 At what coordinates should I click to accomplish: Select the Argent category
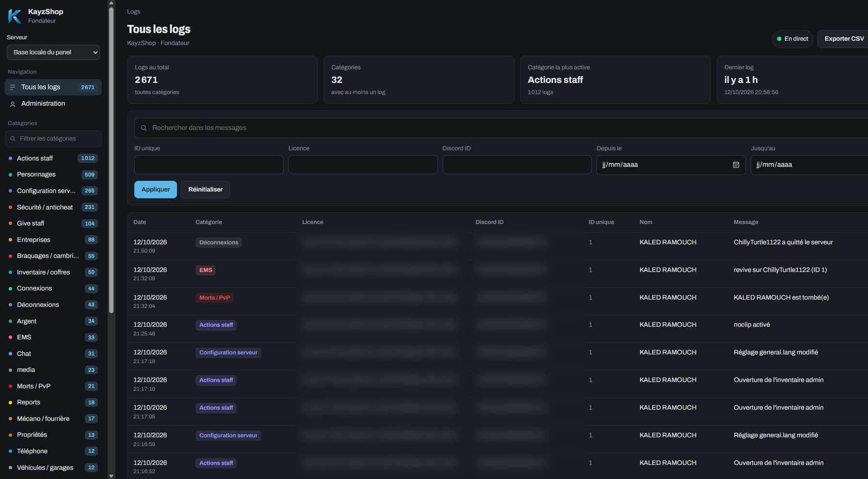tap(53, 321)
